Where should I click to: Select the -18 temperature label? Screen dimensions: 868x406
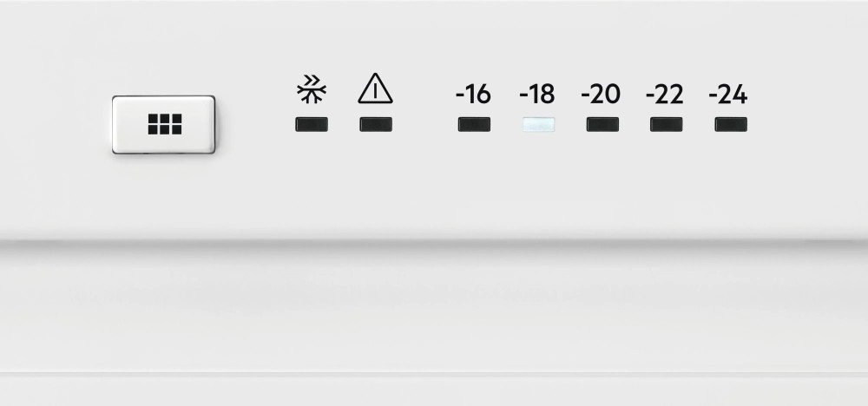[x=537, y=95]
